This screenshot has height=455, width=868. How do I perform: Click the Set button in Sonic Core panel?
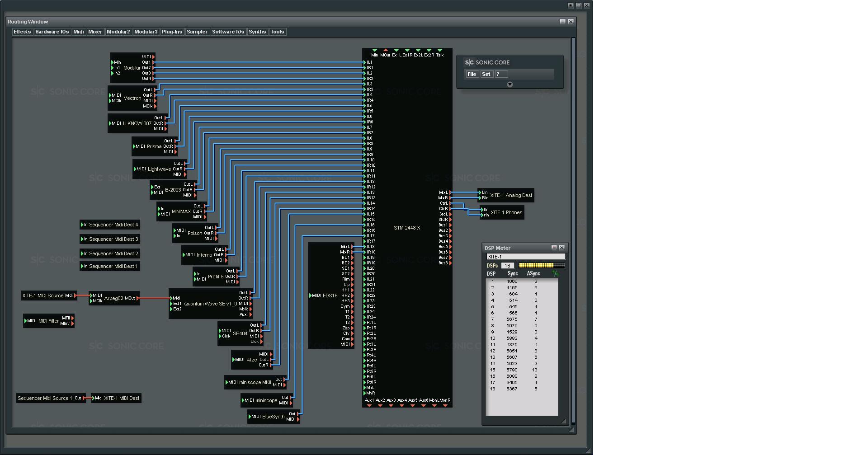tap(486, 74)
